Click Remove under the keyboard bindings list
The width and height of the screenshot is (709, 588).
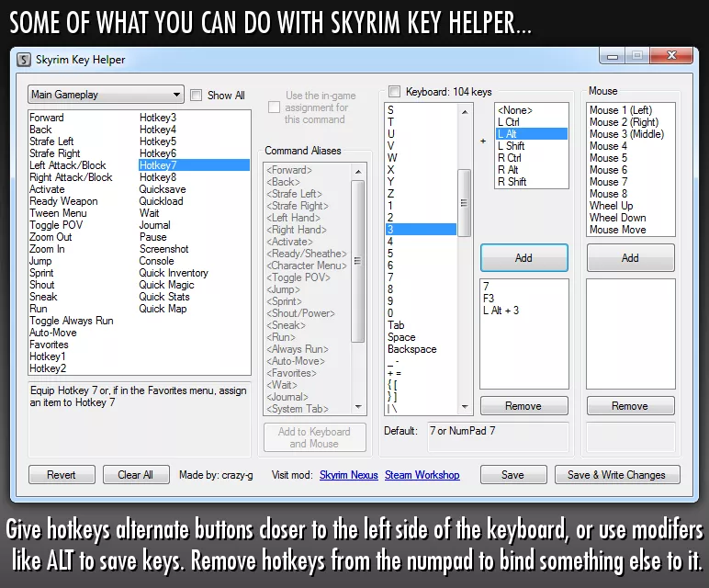click(524, 406)
